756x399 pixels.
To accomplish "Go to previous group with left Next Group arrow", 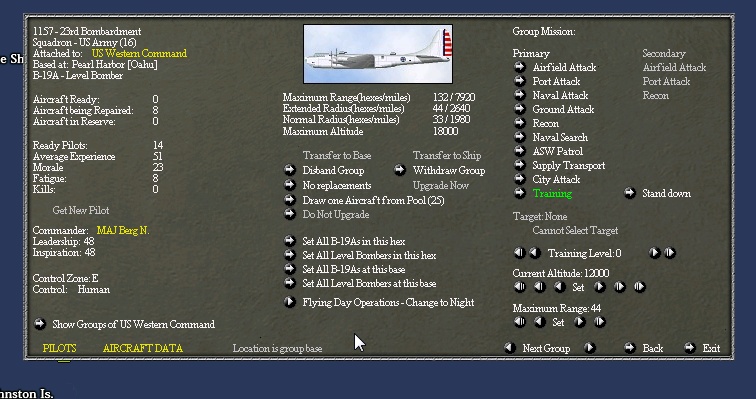I will (510, 347).
